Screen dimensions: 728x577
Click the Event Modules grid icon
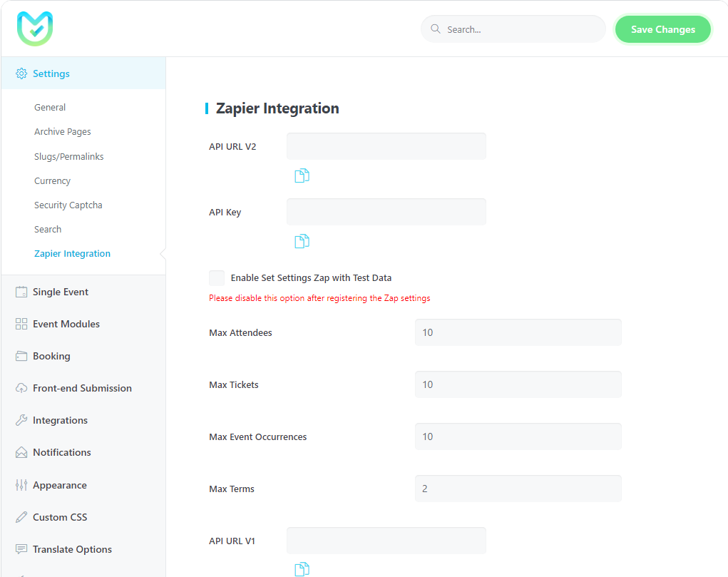tap(21, 324)
